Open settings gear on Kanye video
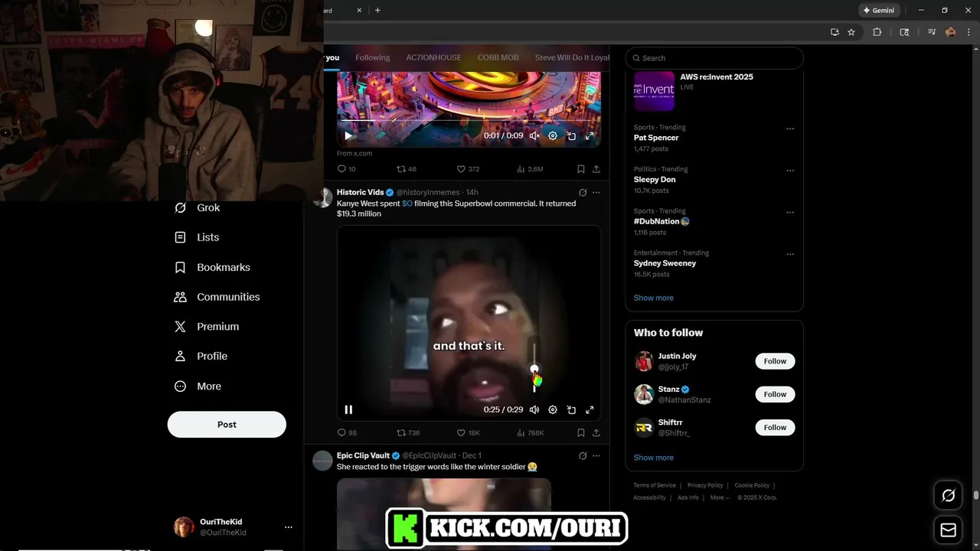This screenshot has width=980, height=551. pos(553,409)
